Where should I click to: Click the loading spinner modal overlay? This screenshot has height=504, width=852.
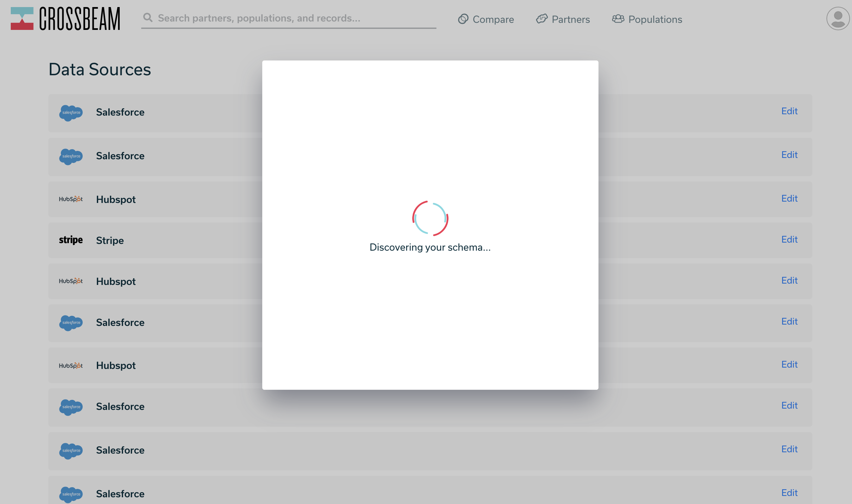[x=430, y=224]
